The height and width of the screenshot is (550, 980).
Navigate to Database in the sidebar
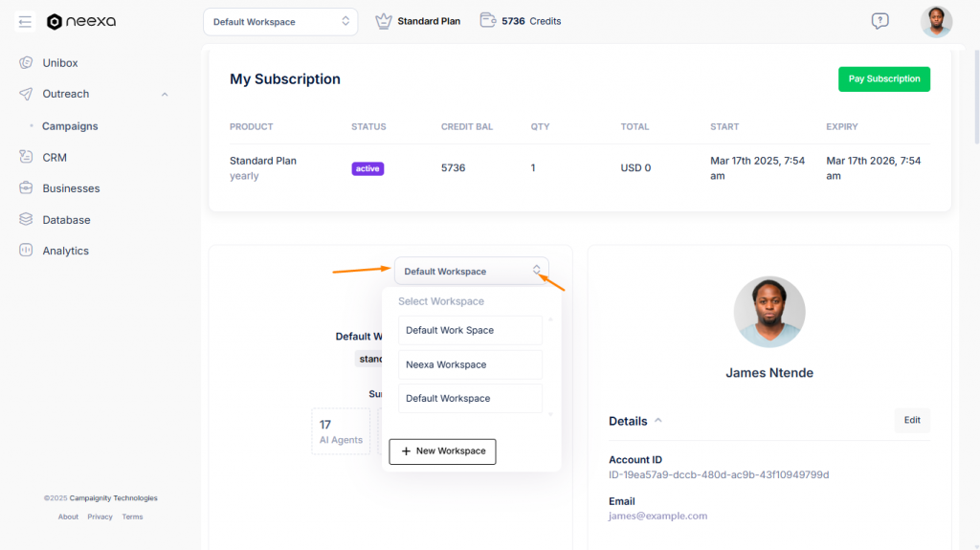pyautogui.click(x=66, y=220)
